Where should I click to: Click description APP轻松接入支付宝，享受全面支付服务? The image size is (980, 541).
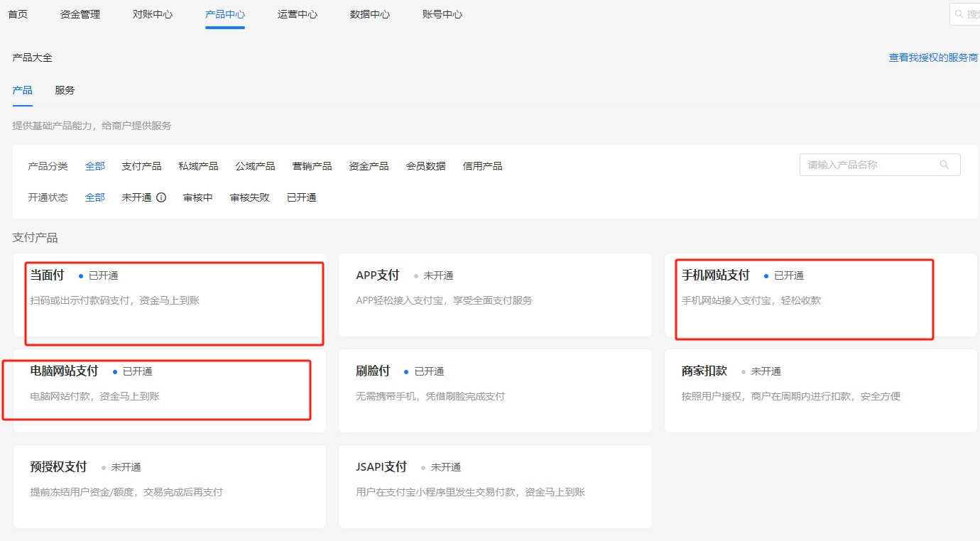click(x=445, y=300)
